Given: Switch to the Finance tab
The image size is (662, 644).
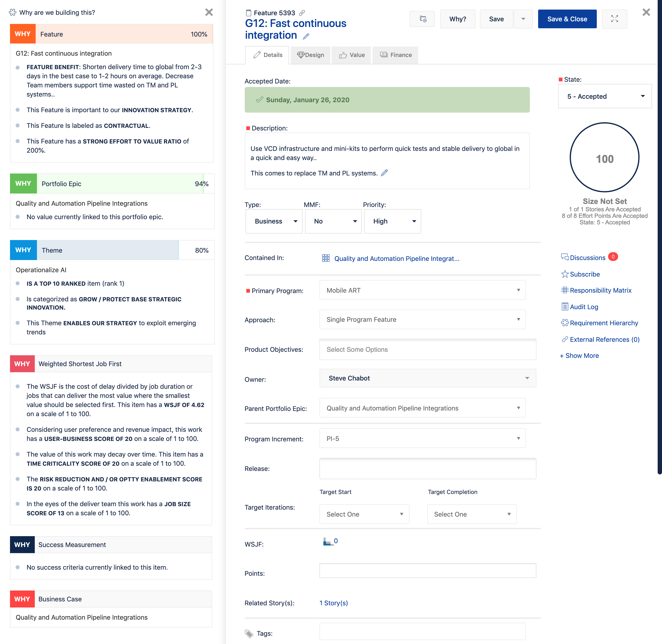Looking at the screenshot, I should (x=395, y=55).
